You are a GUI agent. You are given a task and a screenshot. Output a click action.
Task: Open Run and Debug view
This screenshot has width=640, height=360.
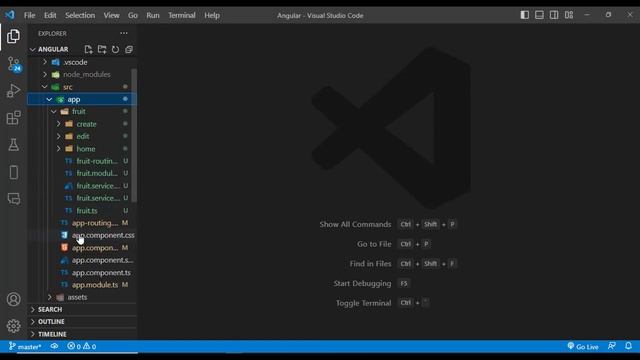(x=13, y=91)
